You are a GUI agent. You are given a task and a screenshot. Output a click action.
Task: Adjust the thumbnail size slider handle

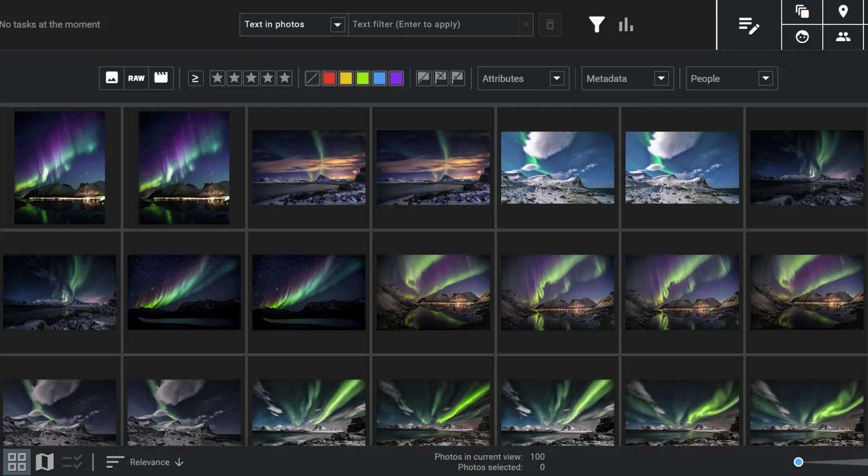799,462
